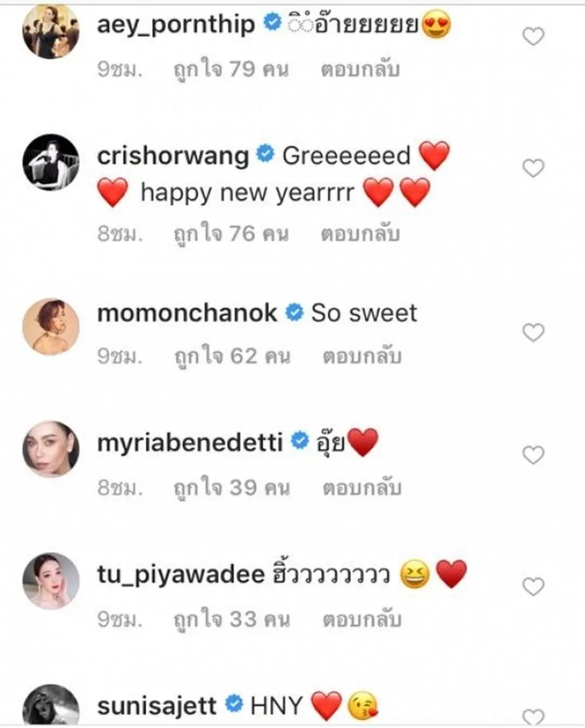Like aey_pornthip's comment with the heart icon
Viewport: 585px width, 728px height.
click(x=533, y=37)
